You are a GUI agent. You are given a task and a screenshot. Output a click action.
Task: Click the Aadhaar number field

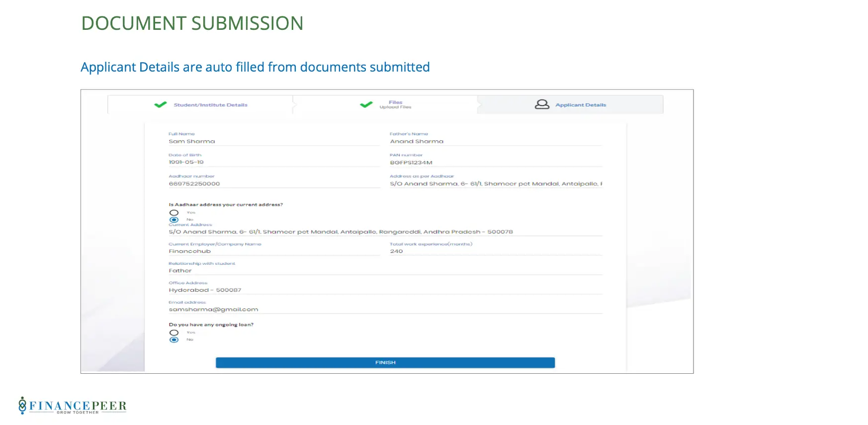[x=274, y=184]
